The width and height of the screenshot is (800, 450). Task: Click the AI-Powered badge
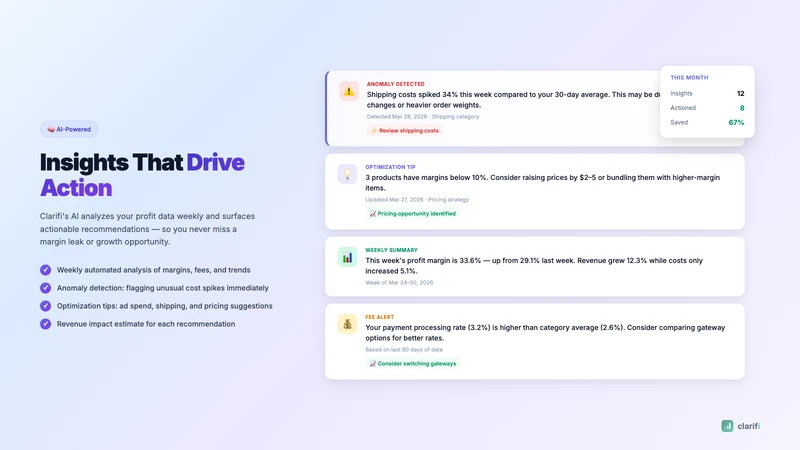tap(69, 129)
